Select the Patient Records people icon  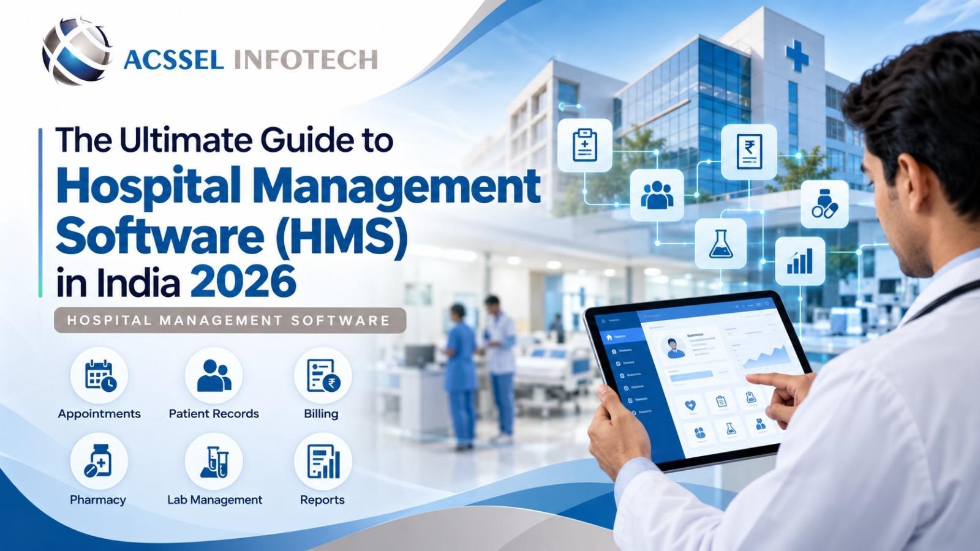[214, 375]
